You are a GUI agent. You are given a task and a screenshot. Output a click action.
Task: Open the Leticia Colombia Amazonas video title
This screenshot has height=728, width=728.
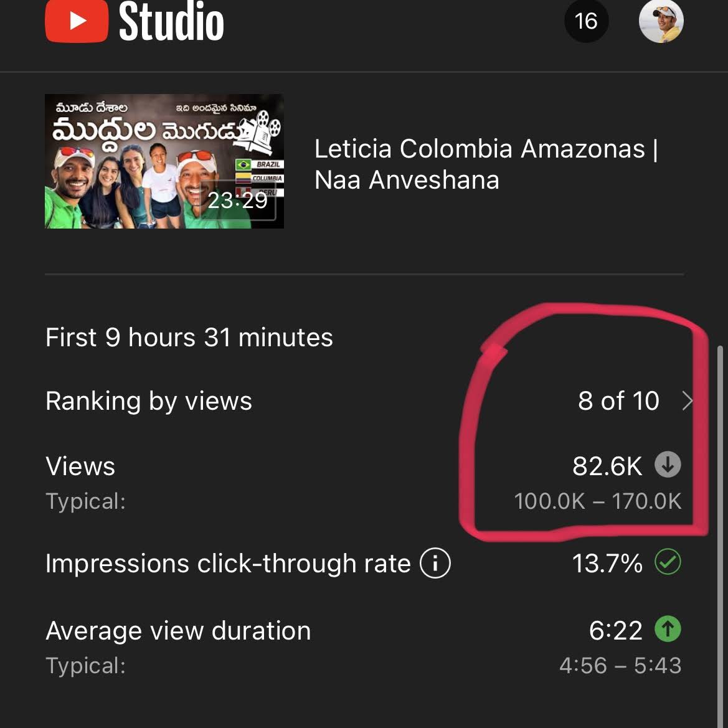486,164
